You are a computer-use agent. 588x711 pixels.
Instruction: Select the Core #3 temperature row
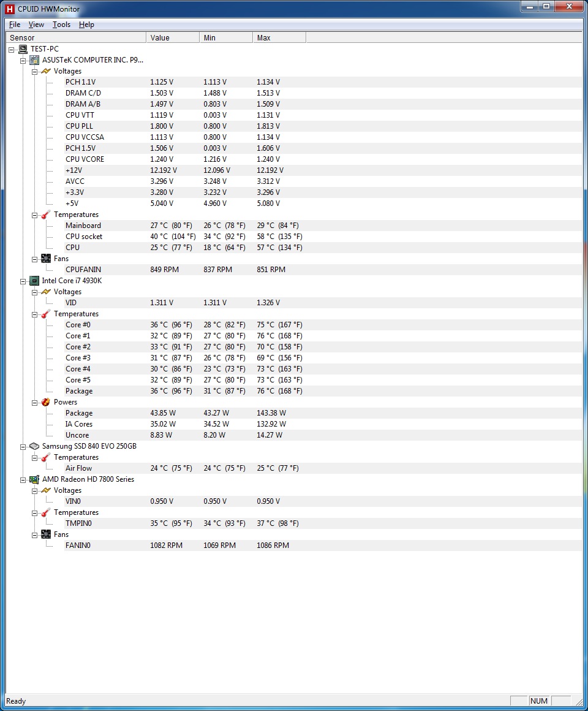[323, 358]
